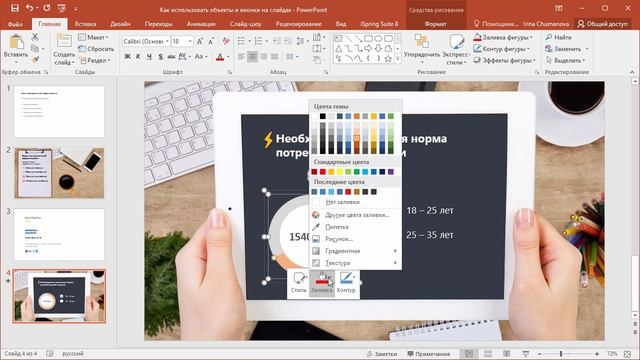Pick the purple standard color swatch
640x360 pixels.
[391, 172]
